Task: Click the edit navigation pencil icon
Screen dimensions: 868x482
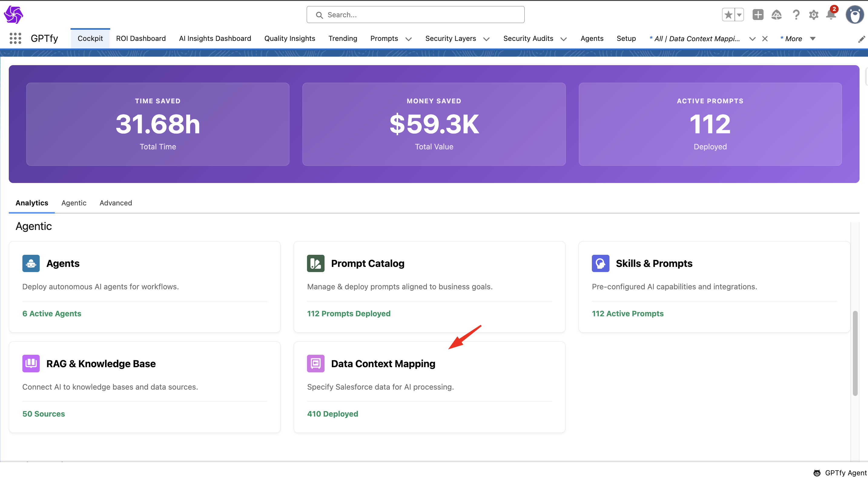Action: [861, 39]
